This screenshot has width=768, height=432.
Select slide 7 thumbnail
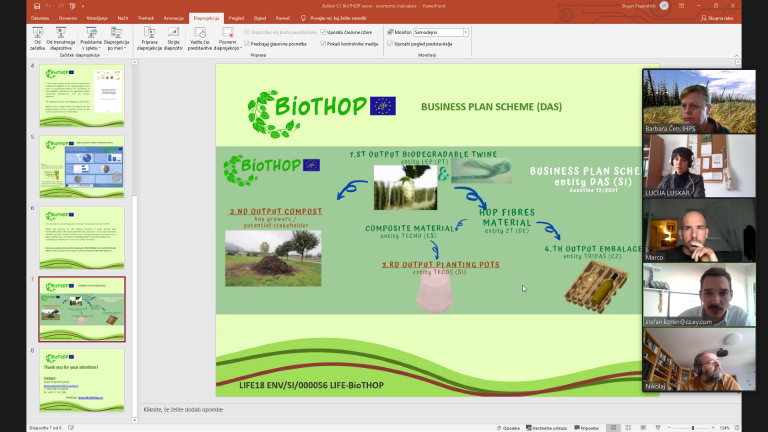tap(82, 309)
